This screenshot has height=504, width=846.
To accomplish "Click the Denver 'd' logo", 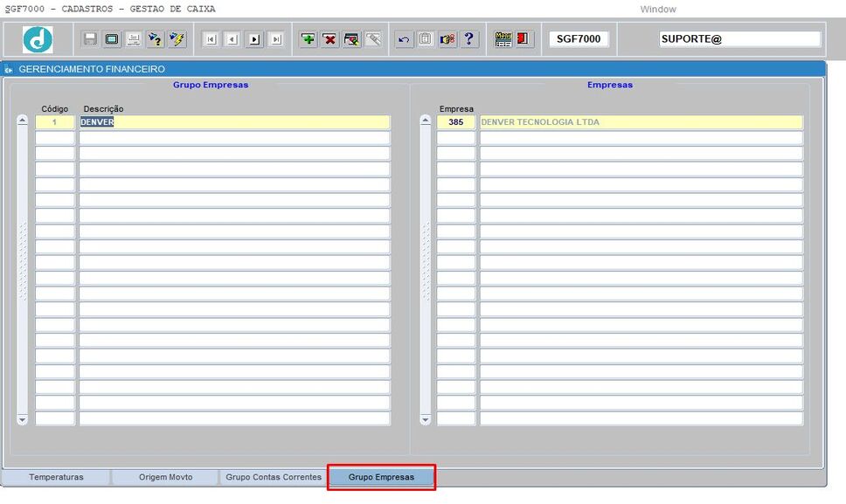I will [x=38, y=39].
